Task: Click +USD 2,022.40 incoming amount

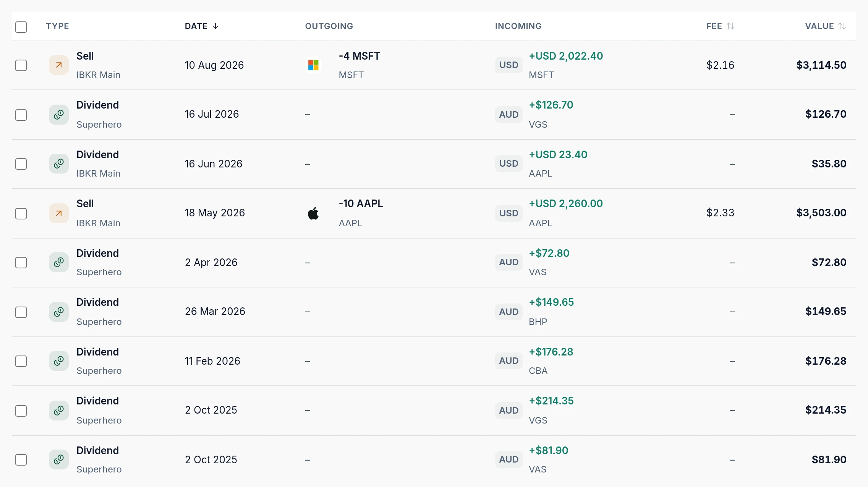Action: click(x=566, y=56)
